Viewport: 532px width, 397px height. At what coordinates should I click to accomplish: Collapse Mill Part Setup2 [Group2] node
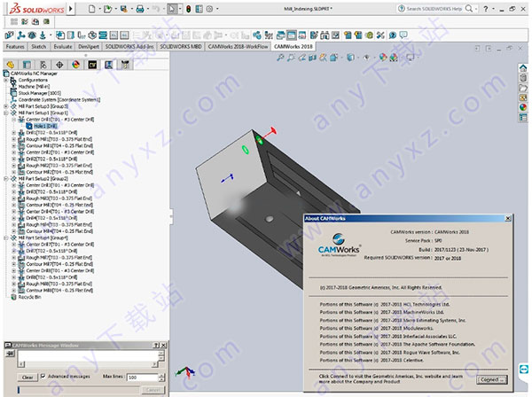6,179
